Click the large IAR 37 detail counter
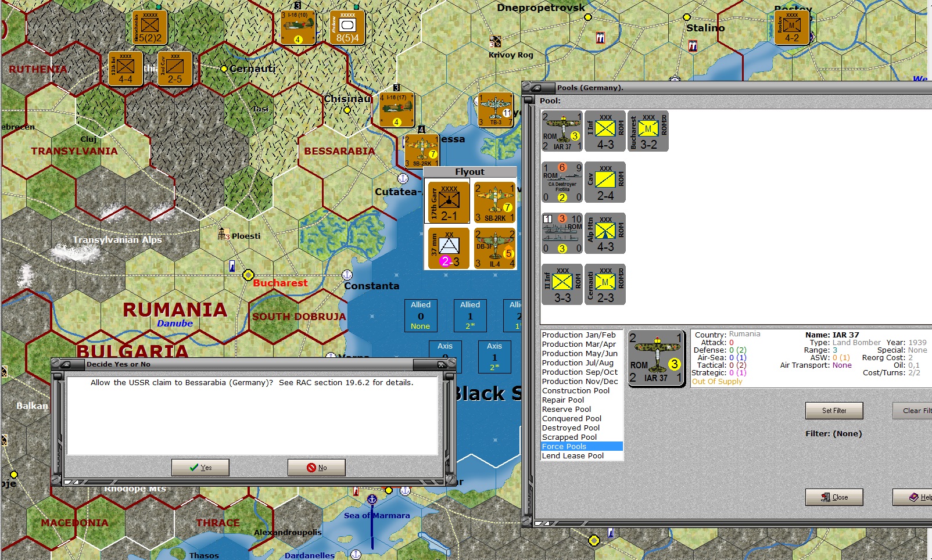The image size is (932, 560). (656, 358)
